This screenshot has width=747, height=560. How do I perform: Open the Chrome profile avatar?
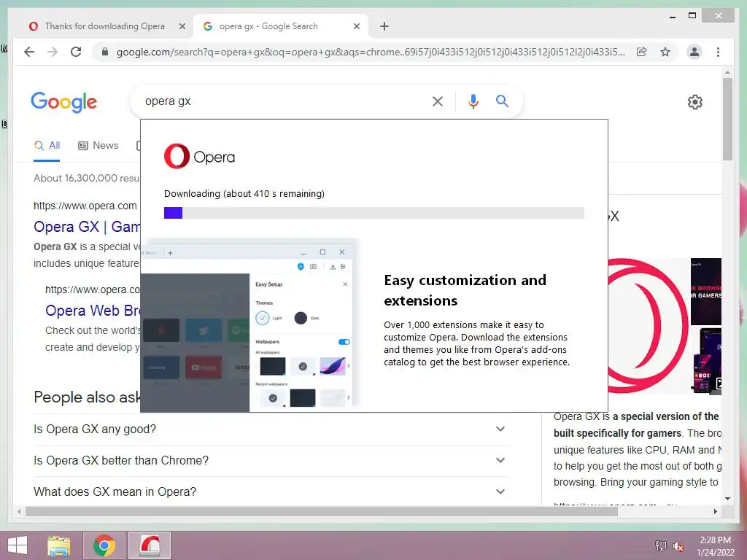694,52
